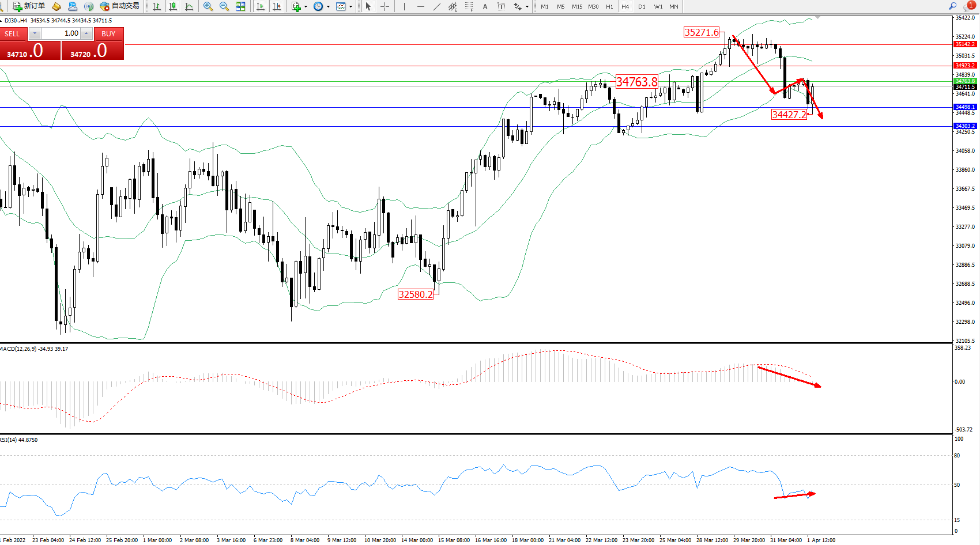980x545 pixels.
Task: Select the text label tool
Action: tap(485, 6)
